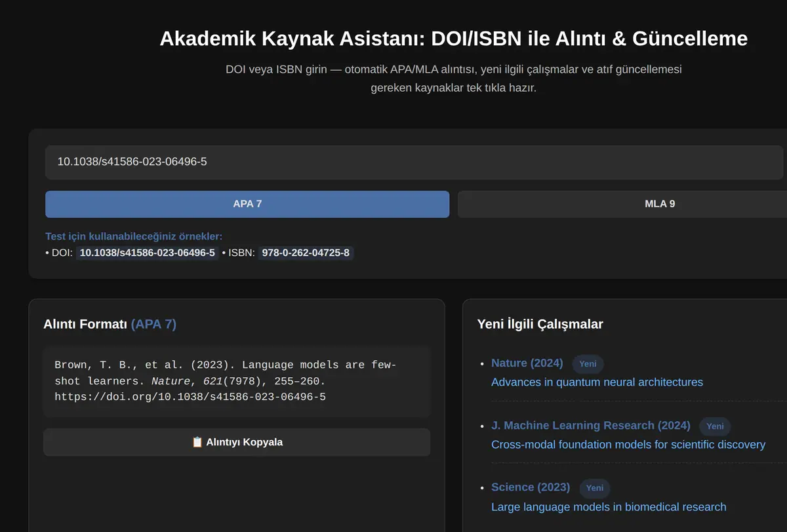Image resolution: width=787 pixels, height=532 pixels.
Task: Open the Science (2023) source link
Action: tap(531, 487)
